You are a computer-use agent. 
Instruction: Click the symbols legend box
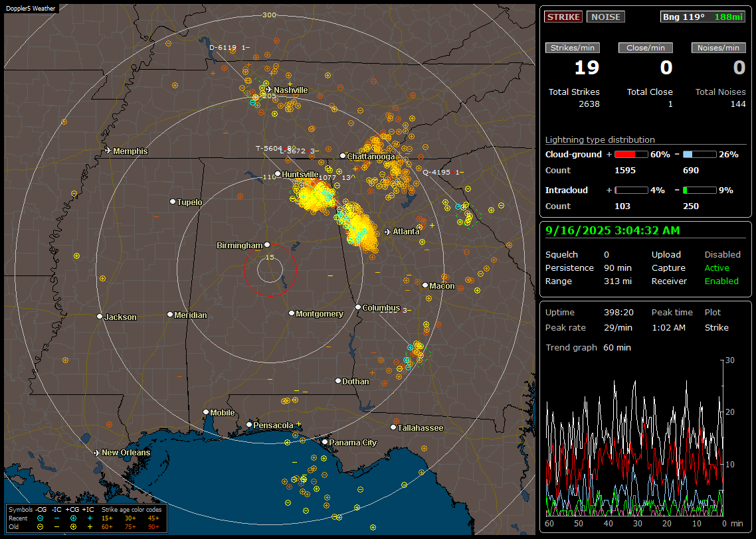pyautogui.click(x=86, y=518)
